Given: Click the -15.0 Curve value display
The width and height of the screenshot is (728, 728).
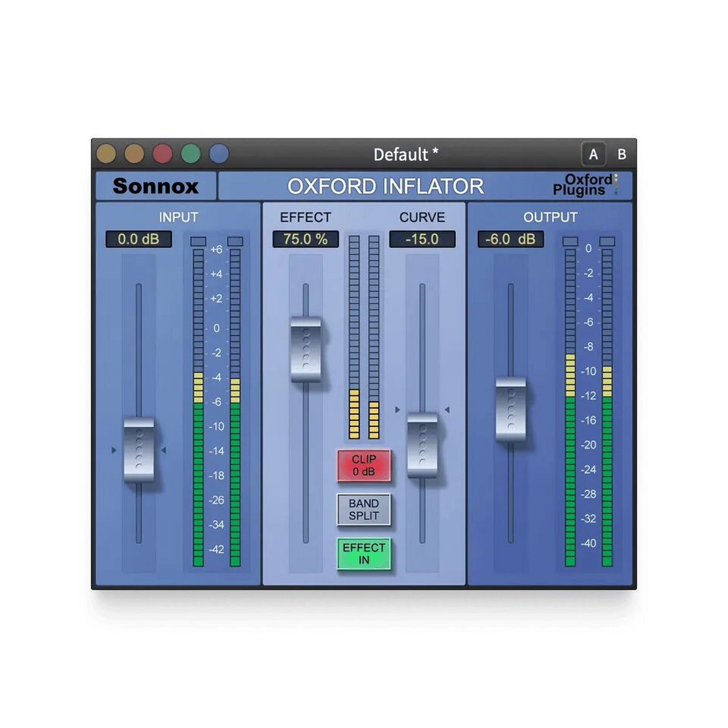Looking at the screenshot, I should (x=423, y=239).
